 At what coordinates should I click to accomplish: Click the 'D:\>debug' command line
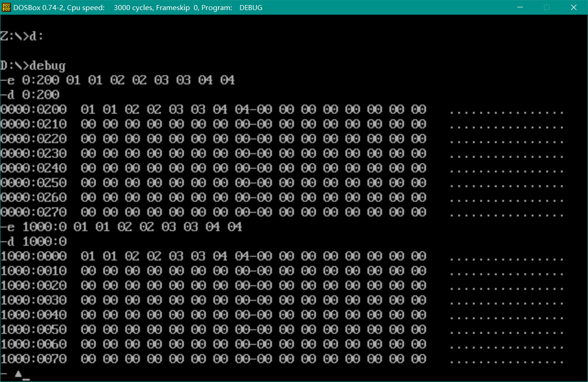tap(33, 66)
